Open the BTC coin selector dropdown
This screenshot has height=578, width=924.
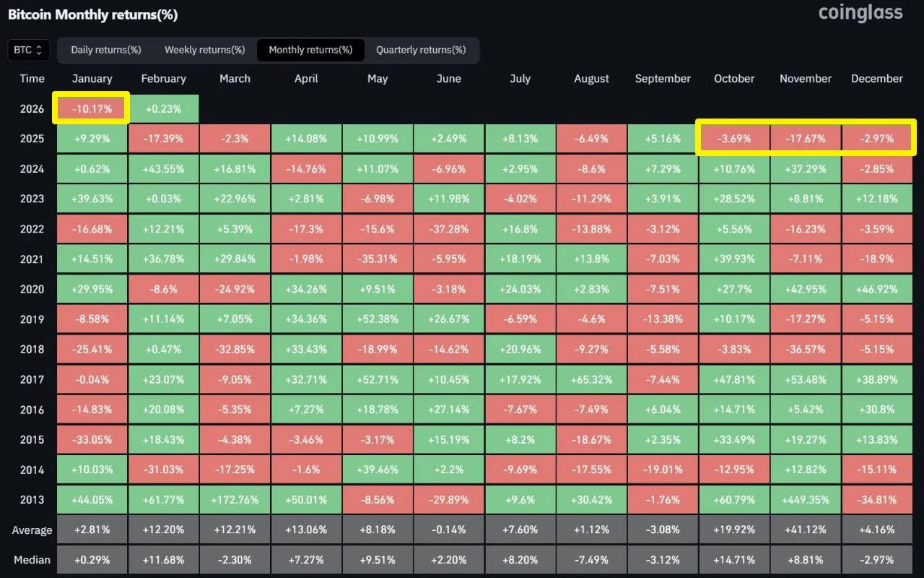(x=29, y=50)
